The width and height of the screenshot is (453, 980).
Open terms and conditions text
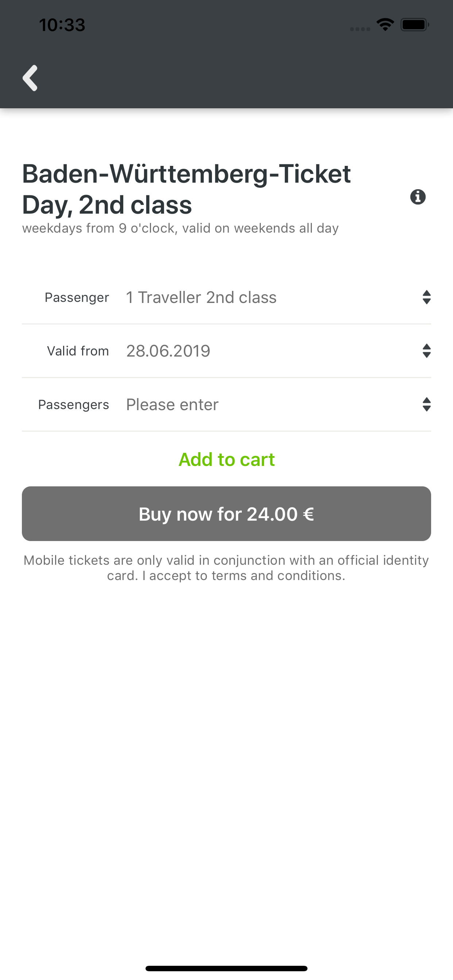pos(278,576)
